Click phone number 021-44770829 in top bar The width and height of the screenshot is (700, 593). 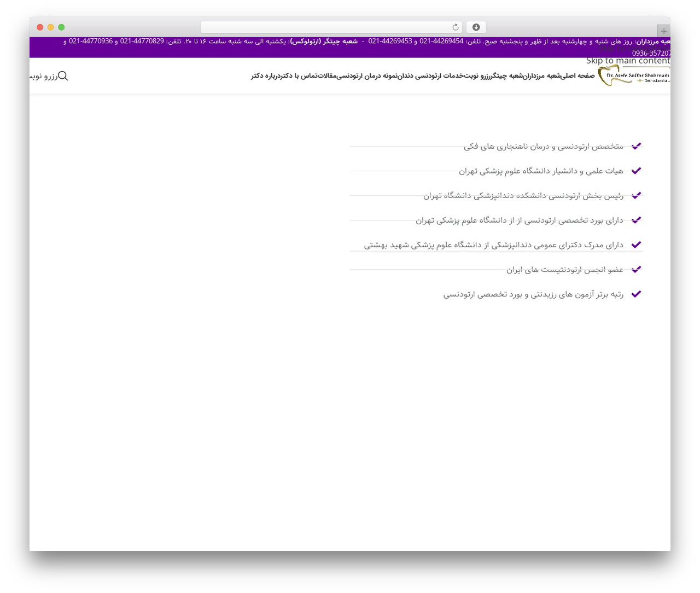(x=142, y=41)
